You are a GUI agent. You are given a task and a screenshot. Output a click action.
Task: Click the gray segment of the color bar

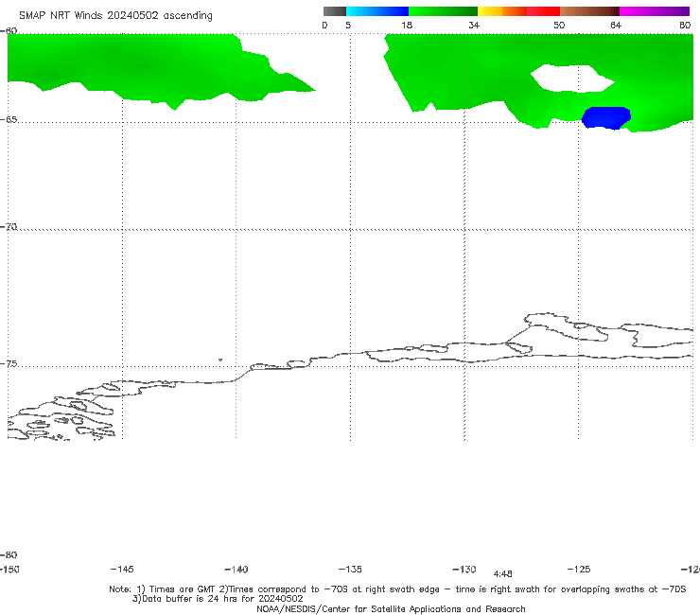pos(335,11)
